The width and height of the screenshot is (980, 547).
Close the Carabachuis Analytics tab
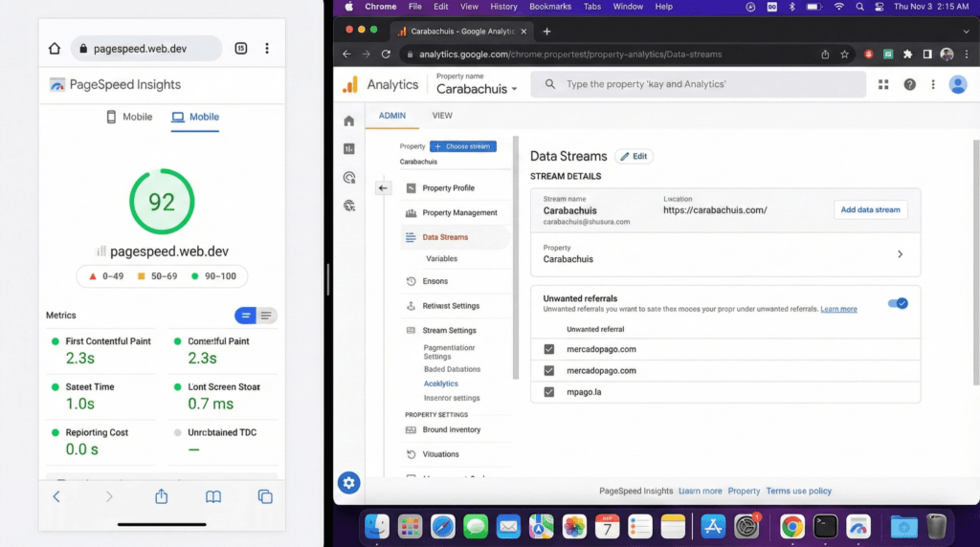tap(523, 32)
